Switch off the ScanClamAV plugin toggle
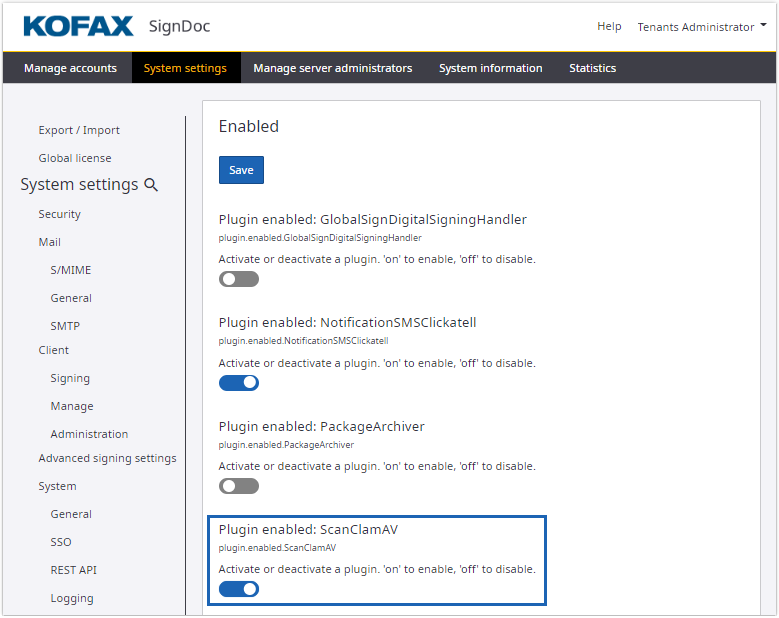The width and height of the screenshot is (779, 618). (238, 589)
